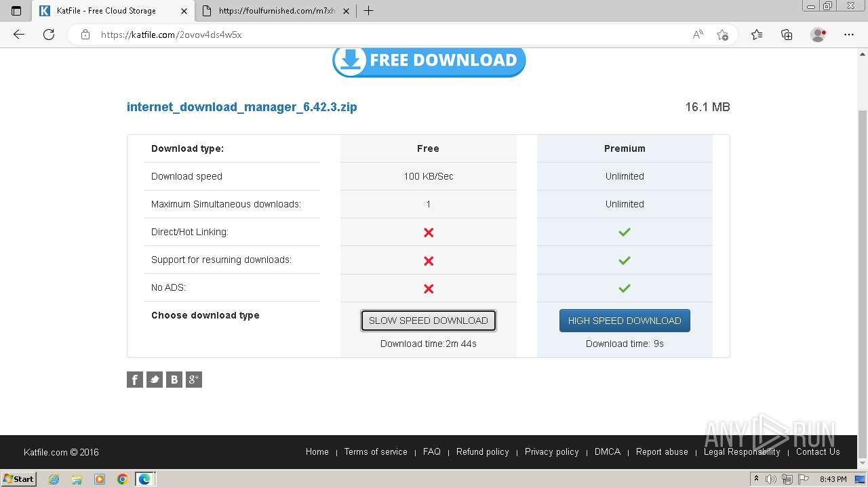Click the 'Download time: 9s' text
Image resolution: width=868 pixels, height=488 pixels.
point(625,344)
